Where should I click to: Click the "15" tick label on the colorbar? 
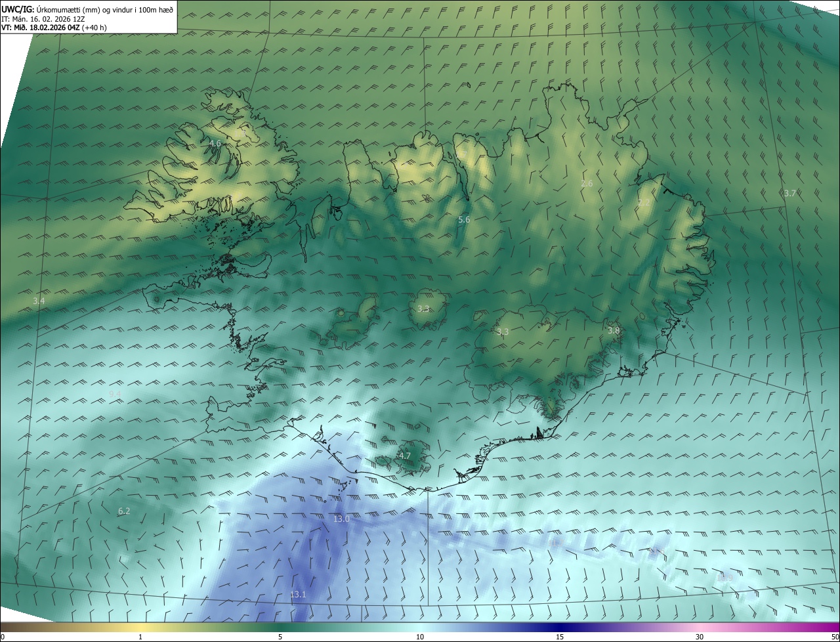point(560,637)
